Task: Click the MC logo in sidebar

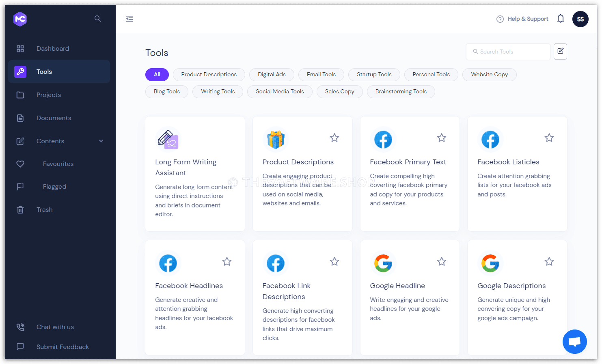Action: point(20,19)
